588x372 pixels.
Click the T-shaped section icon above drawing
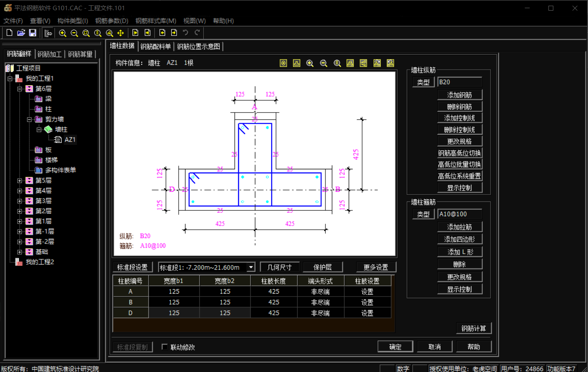(296, 63)
